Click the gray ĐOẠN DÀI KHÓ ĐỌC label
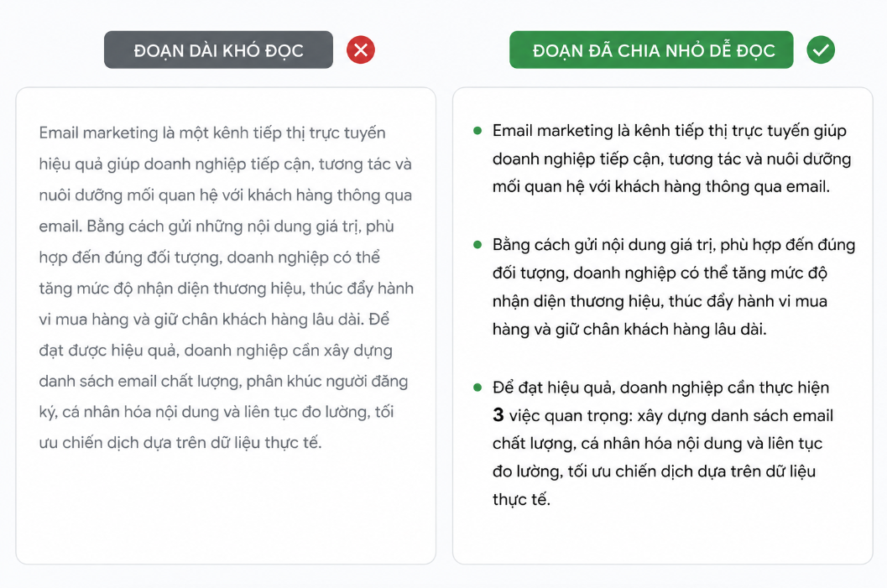Image resolution: width=887 pixels, height=588 pixels. coord(218,50)
